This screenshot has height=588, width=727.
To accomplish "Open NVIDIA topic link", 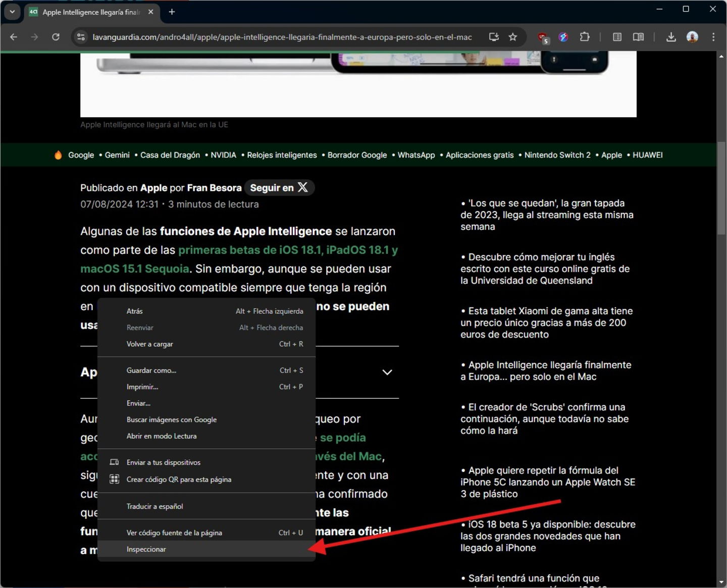I will click(223, 155).
